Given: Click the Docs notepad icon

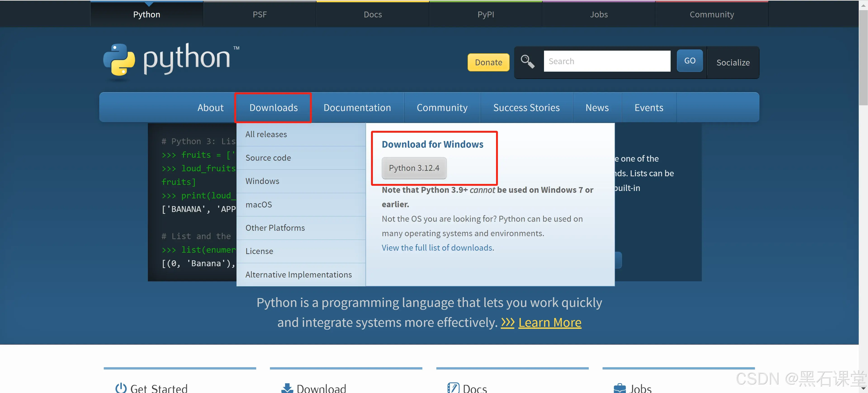Looking at the screenshot, I should pyautogui.click(x=453, y=388).
